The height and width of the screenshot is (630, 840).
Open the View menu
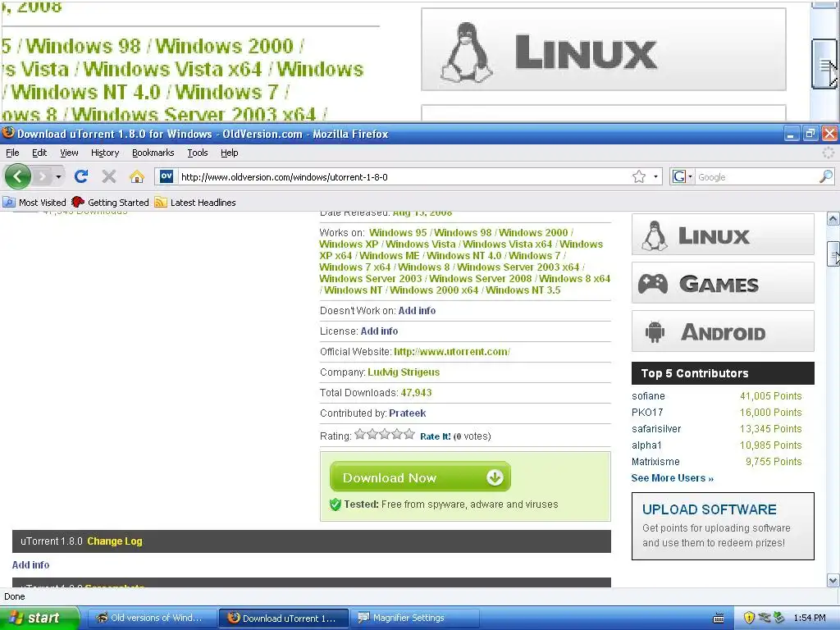[69, 153]
